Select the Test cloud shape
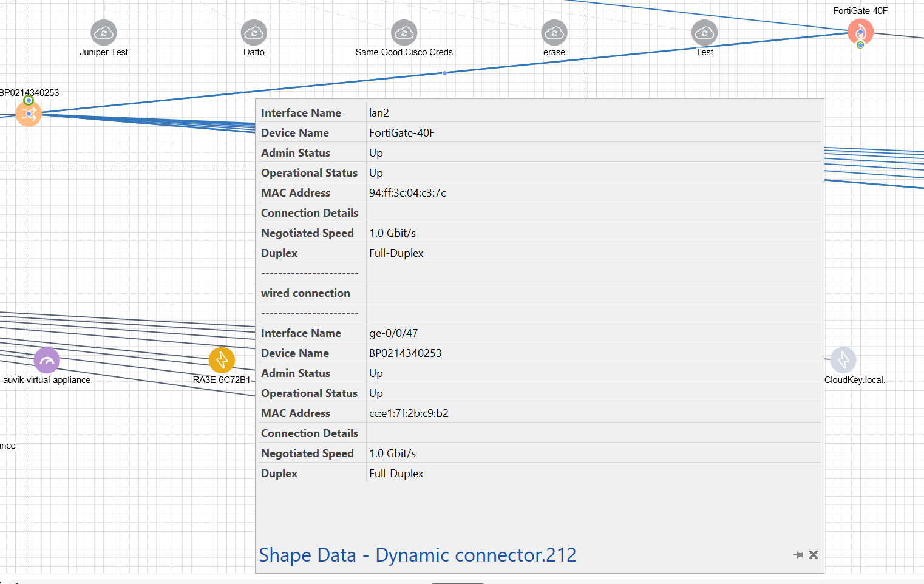This screenshot has height=584, width=924. point(704,33)
